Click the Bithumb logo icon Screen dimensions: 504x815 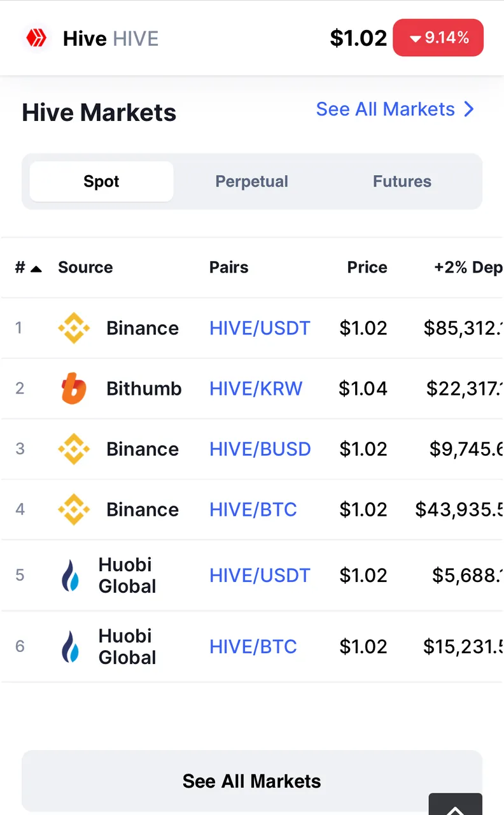pos(74,388)
